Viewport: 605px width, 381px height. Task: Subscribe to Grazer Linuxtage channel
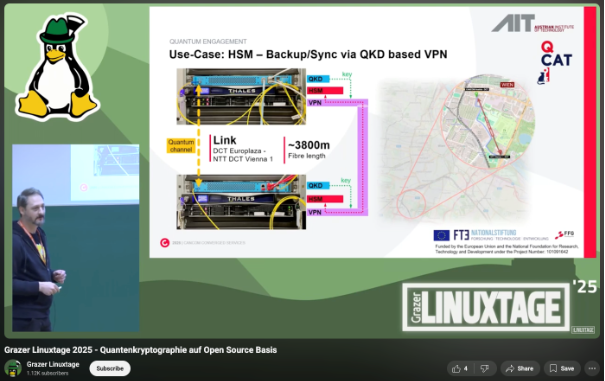(110, 369)
